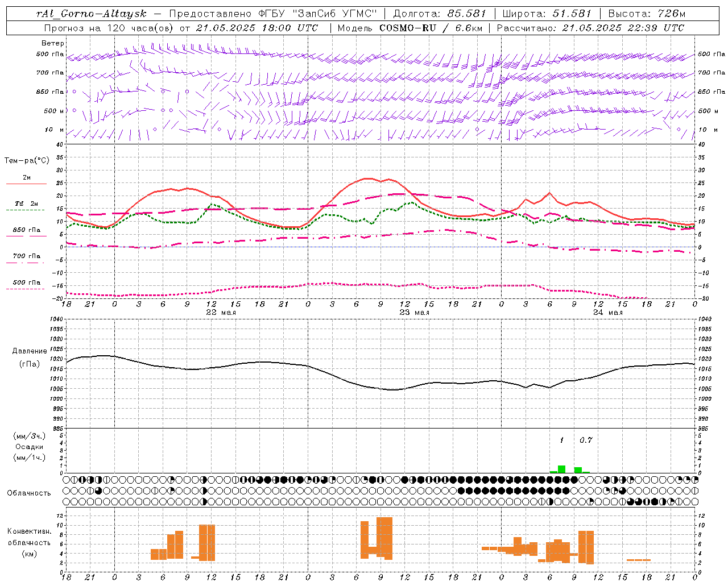Click the longitude value Долгота: 85.581
The width and height of the screenshot is (728, 582).
pyautogui.click(x=440, y=14)
